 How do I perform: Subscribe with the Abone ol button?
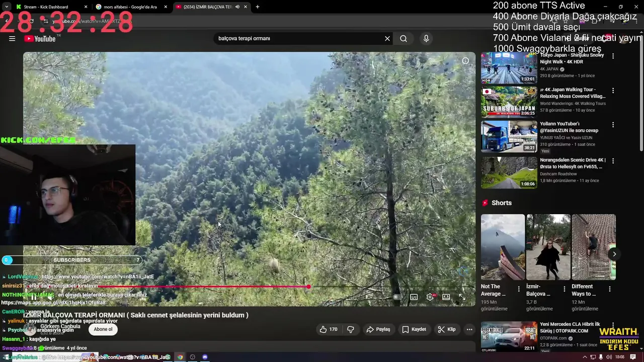(103, 329)
